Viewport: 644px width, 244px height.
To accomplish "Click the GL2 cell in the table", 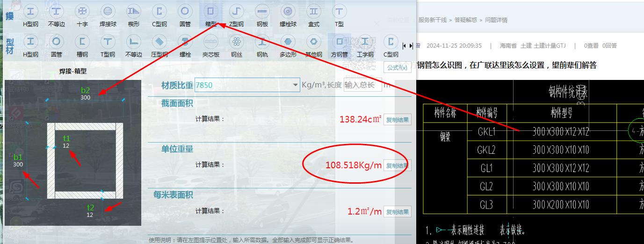I will coord(486,187).
